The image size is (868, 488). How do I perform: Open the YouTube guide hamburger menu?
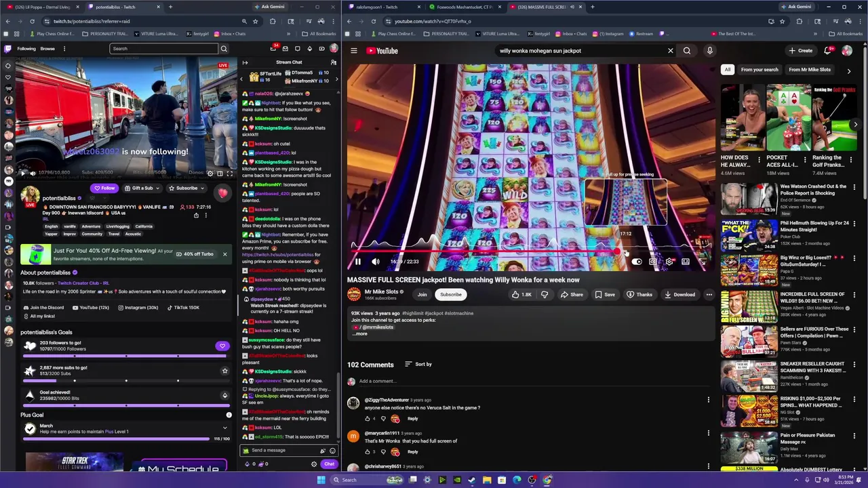[353, 51]
